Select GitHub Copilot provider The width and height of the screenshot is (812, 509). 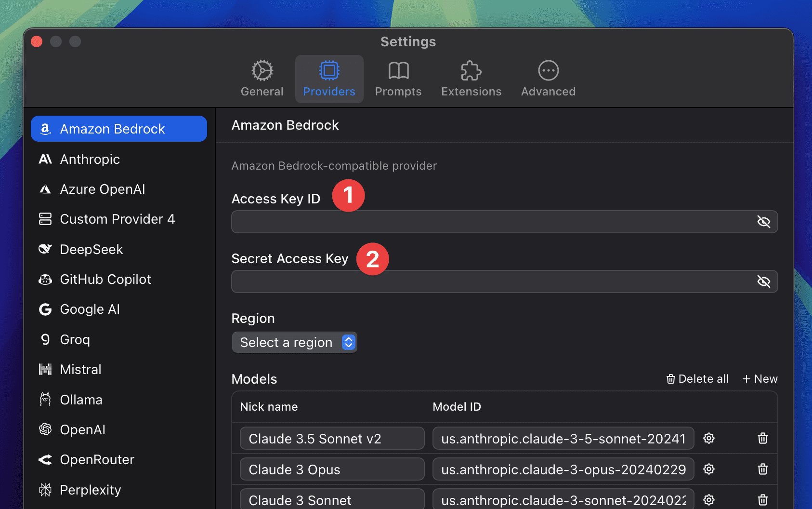(105, 280)
